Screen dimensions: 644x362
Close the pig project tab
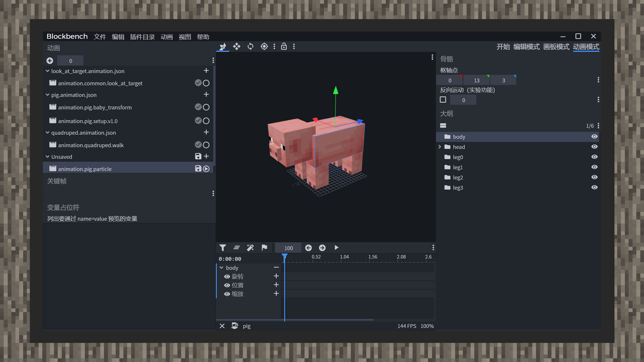pos(222,326)
